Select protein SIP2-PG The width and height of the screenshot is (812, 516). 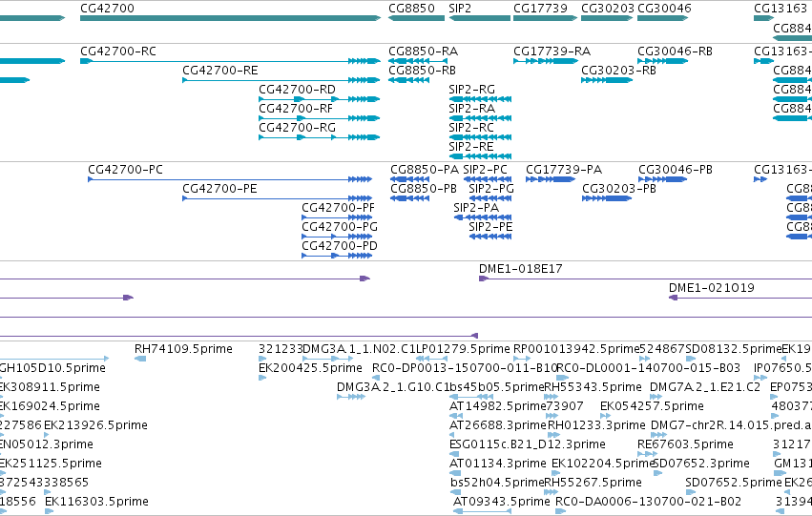point(490,198)
